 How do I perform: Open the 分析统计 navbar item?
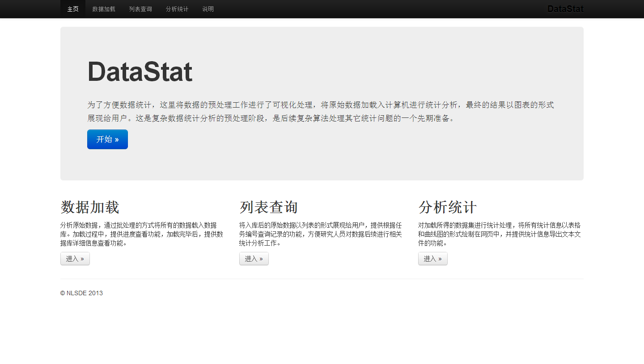coord(177,9)
